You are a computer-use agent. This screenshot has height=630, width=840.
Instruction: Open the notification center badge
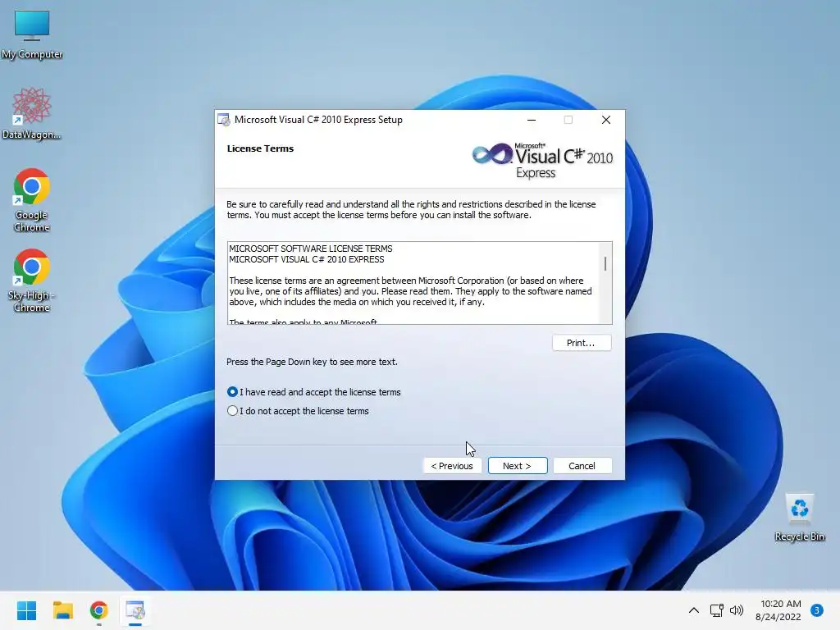coord(817,610)
